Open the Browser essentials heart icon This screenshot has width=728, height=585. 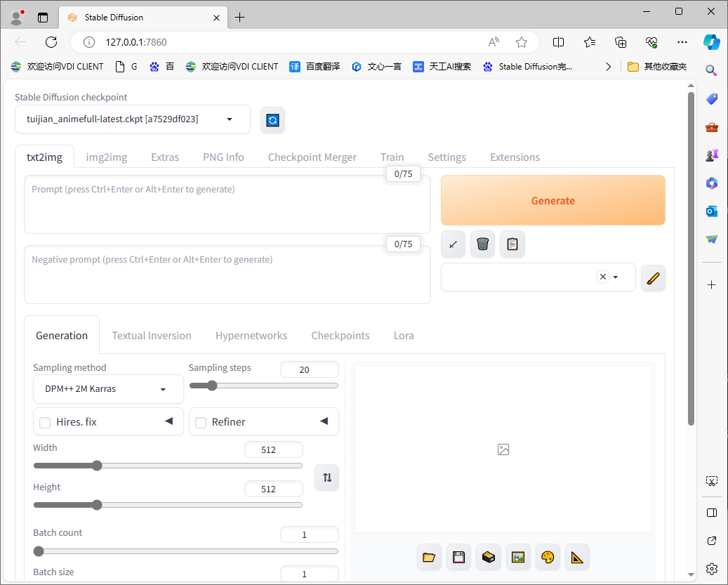click(x=651, y=42)
